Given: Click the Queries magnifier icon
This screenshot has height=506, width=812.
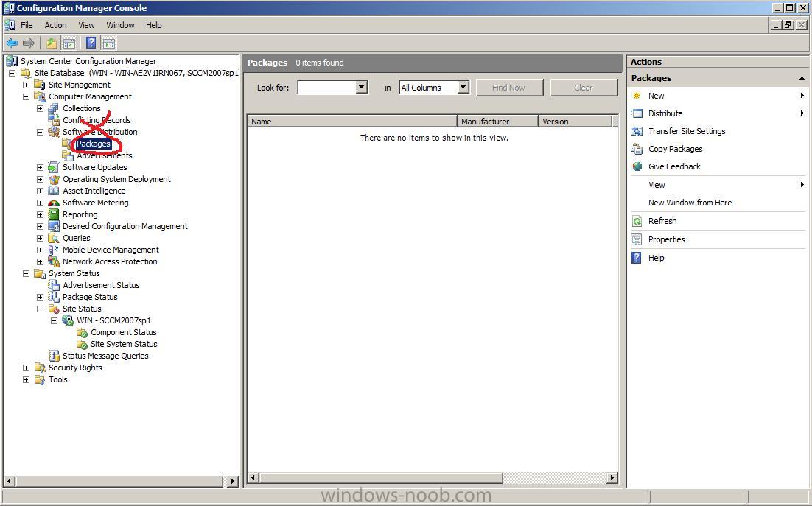Looking at the screenshot, I should click(53, 238).
